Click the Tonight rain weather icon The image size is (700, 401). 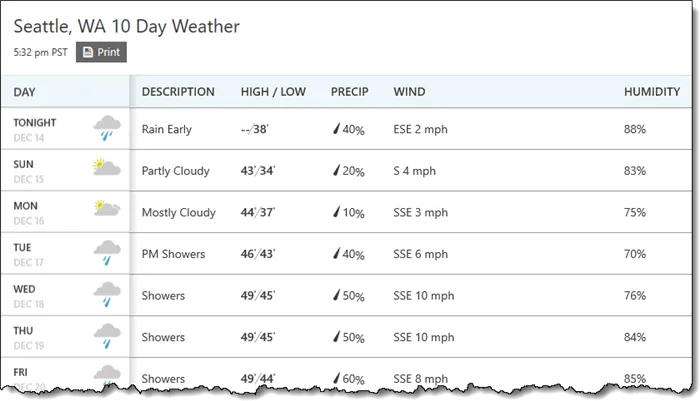coord(107,129)
